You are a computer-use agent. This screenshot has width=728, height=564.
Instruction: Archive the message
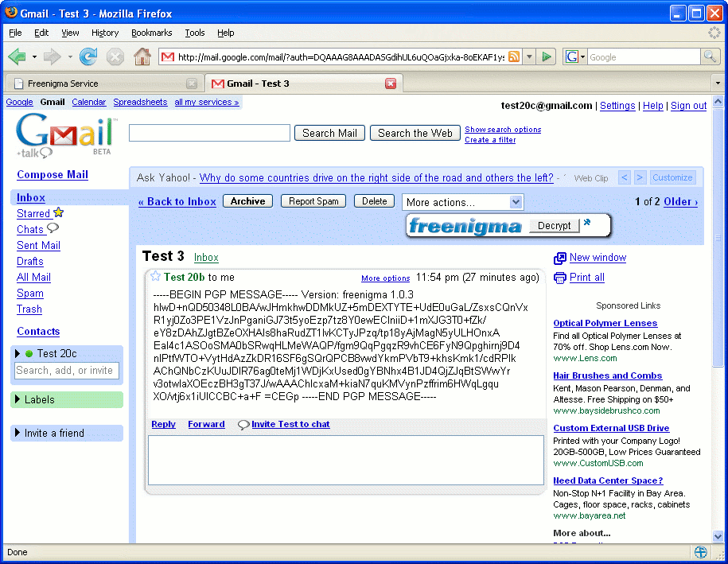248,201
